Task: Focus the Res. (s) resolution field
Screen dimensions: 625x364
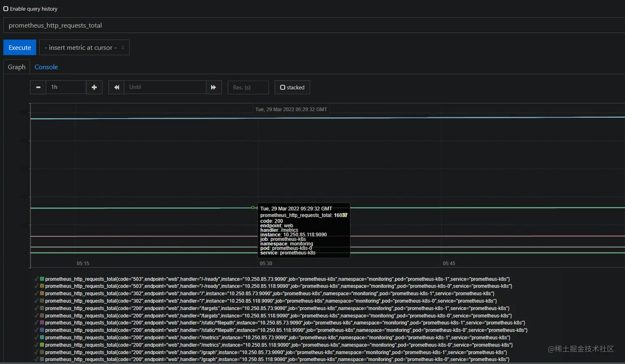Action: pyautogui.click(x=248, y=87)
